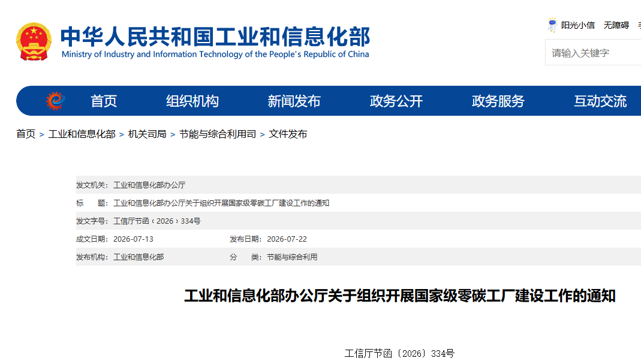Open the 组织机构 menu

tap(192, 101)
